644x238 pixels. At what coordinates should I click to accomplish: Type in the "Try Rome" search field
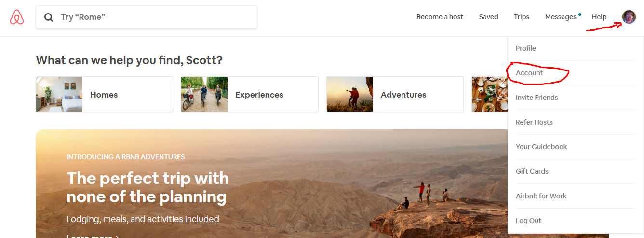point(154,17)
